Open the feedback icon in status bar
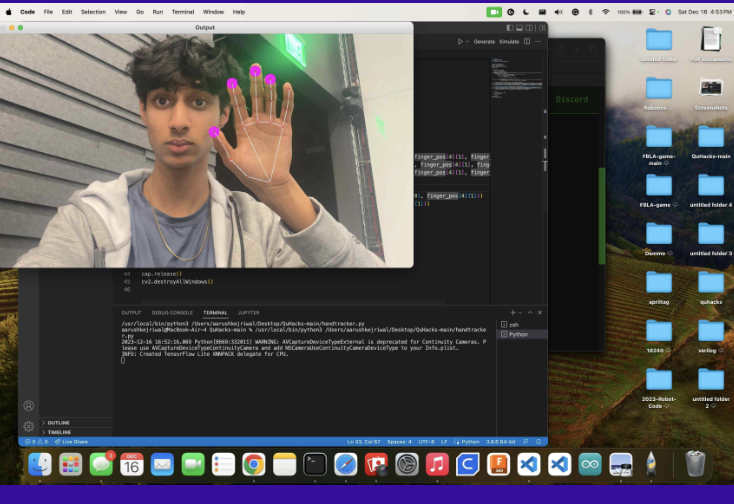The height and width of the screenshot is (504, 734). tap(526, 442)
